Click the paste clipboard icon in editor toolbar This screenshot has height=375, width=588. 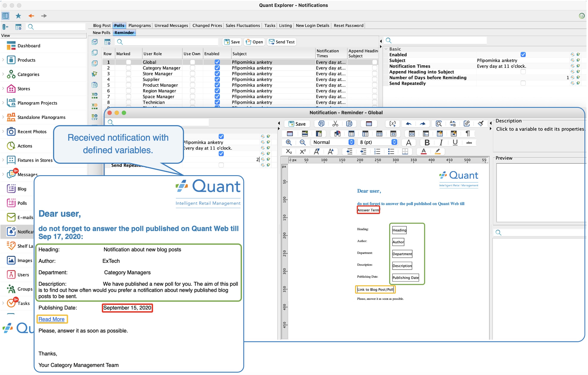point(349,124)
